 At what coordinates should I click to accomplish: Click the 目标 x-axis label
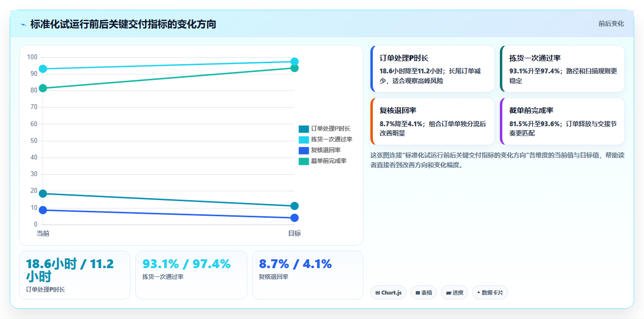(x=295, y=233)
